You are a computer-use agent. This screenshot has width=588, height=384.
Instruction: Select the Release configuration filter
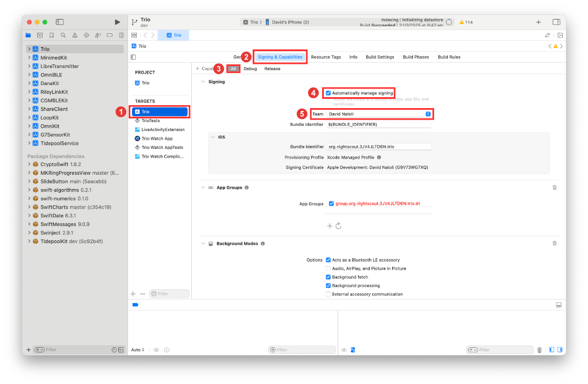(x=272, y=68)
